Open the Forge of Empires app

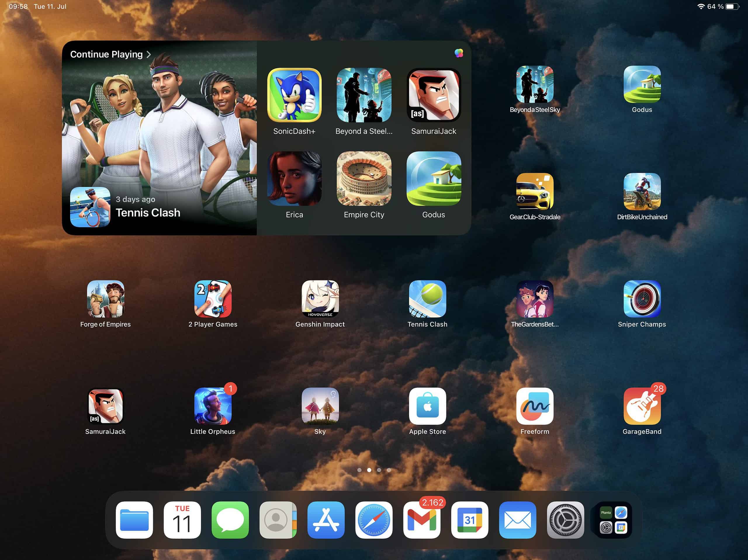point(105,299)
